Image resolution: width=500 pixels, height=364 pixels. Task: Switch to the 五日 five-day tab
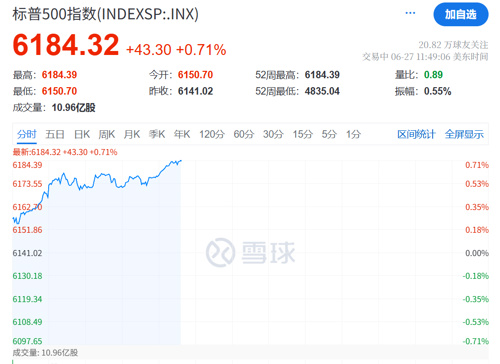(x=55, y=134)
